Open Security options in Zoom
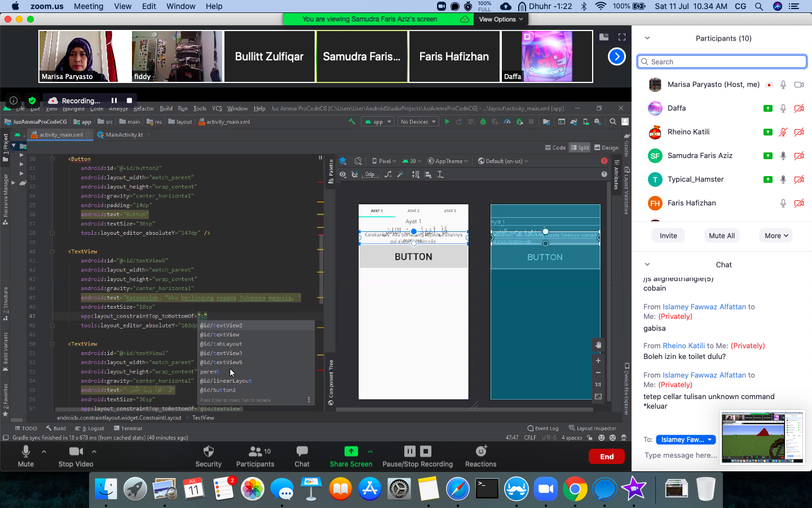The height and width of the screenshot is (508, 812). [209, 456]
